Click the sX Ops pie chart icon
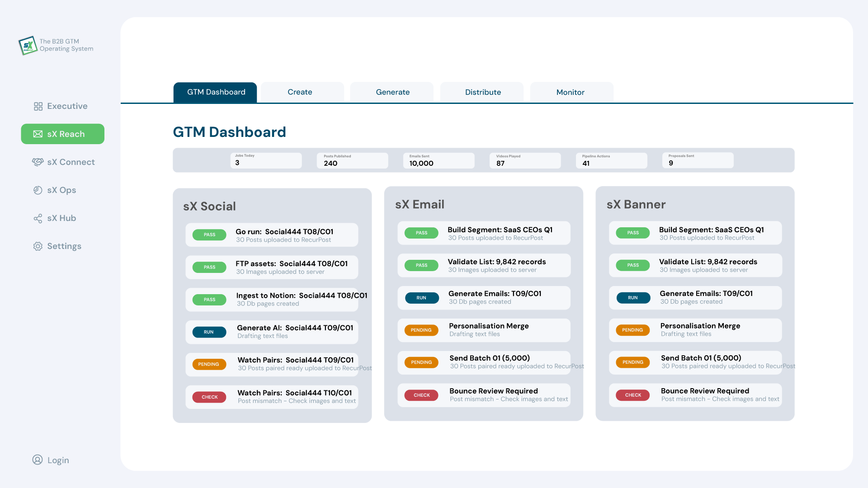 click(38, 190)
